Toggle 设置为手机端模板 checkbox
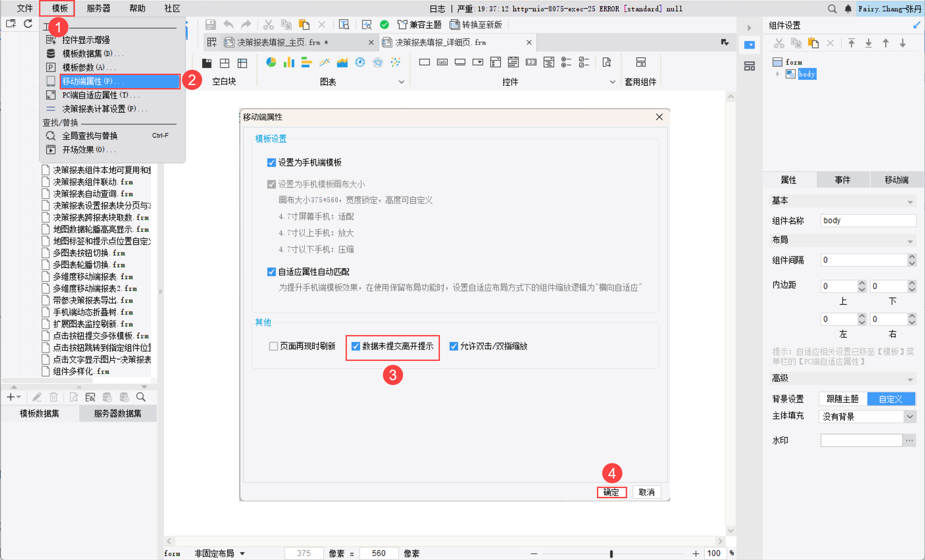This screenshot has width=925, height=560. pyautogui.click(x=271, y=163)
